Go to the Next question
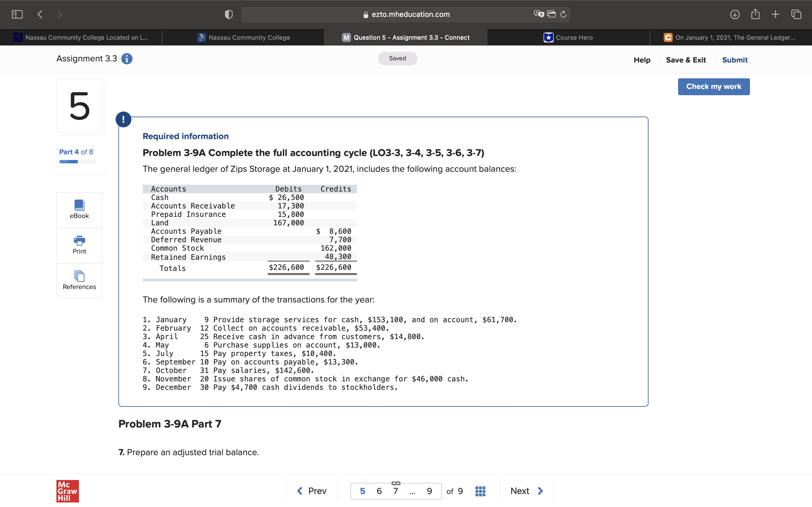812x507 pixels. 526,491
